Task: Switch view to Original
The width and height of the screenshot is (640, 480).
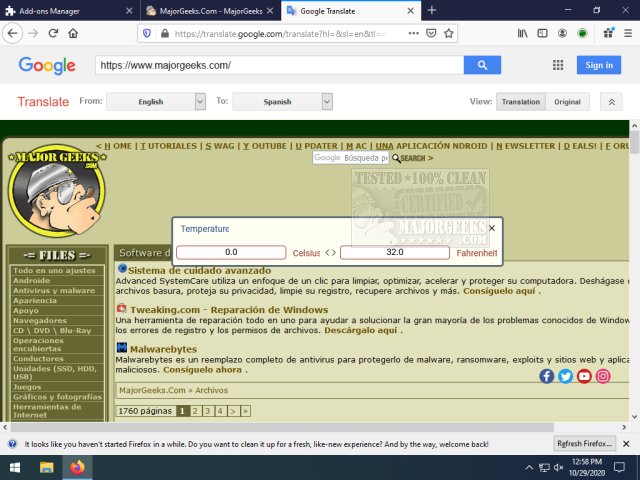Action: 567,102
